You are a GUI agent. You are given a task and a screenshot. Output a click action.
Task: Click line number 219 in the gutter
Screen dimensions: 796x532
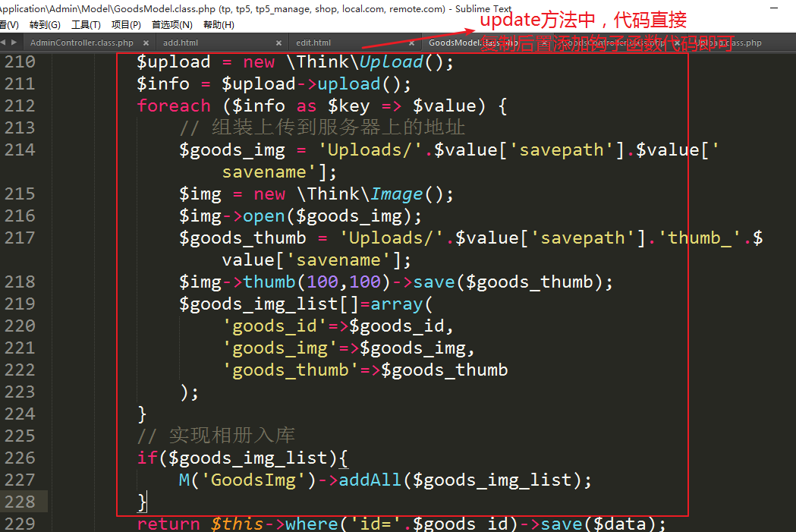pyautogui.click(x=20, y=304)
